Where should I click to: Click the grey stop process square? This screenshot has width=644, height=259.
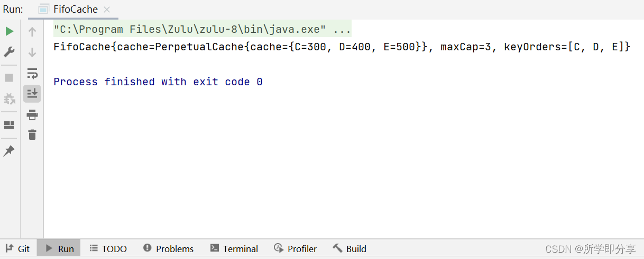pyautogui.click(x=9, y=78)
